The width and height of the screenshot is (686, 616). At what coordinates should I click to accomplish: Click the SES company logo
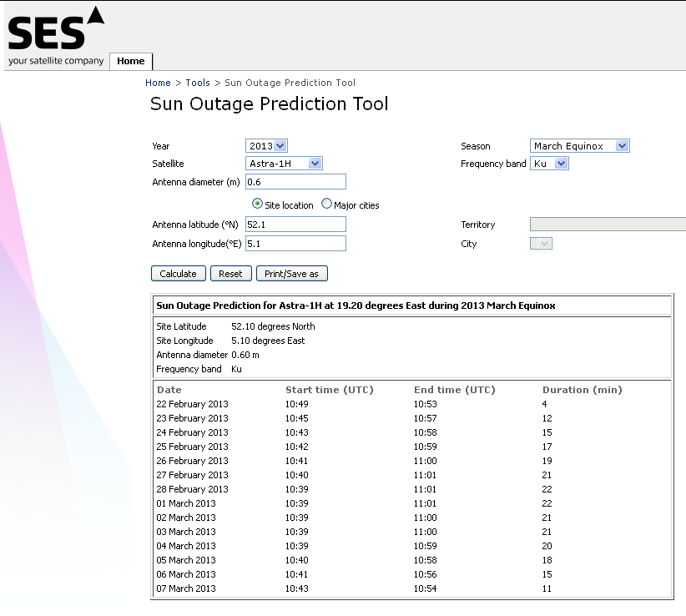pos(56,35)
